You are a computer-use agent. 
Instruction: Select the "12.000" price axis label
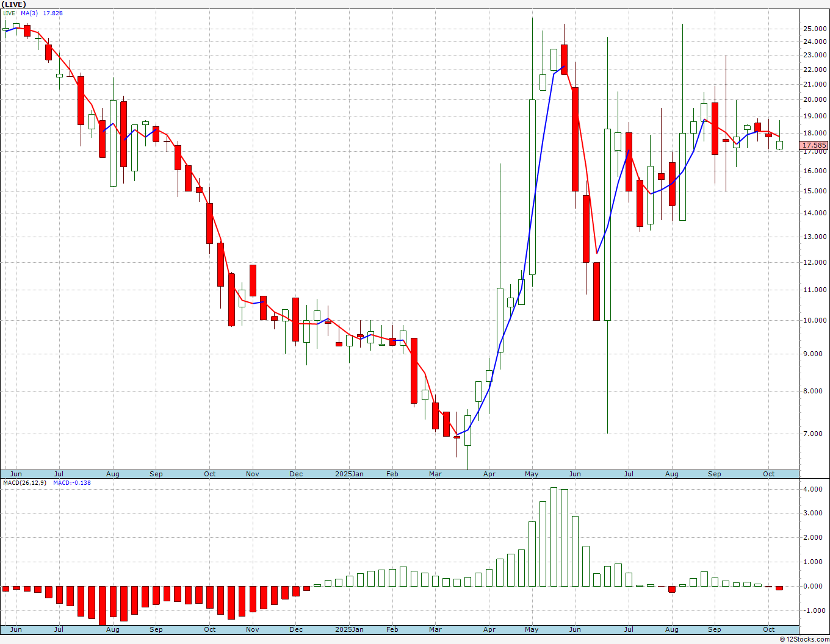point(815,262)
